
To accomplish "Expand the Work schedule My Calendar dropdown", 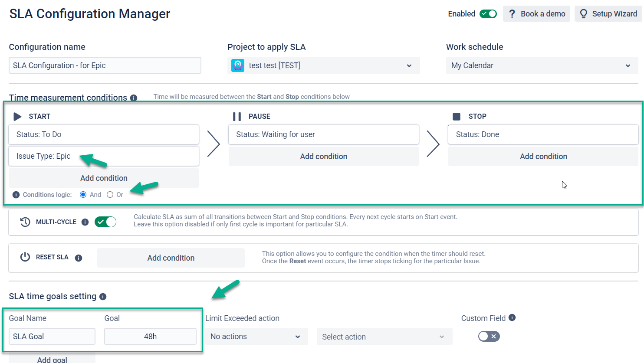I will [x=542, y=65].
